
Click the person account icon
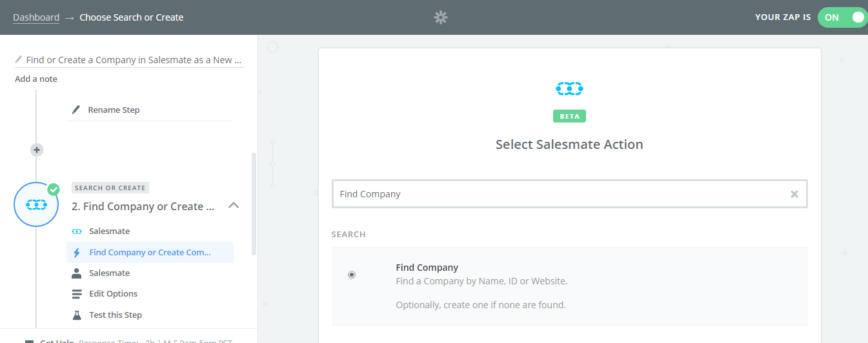(x=77, y=273)
